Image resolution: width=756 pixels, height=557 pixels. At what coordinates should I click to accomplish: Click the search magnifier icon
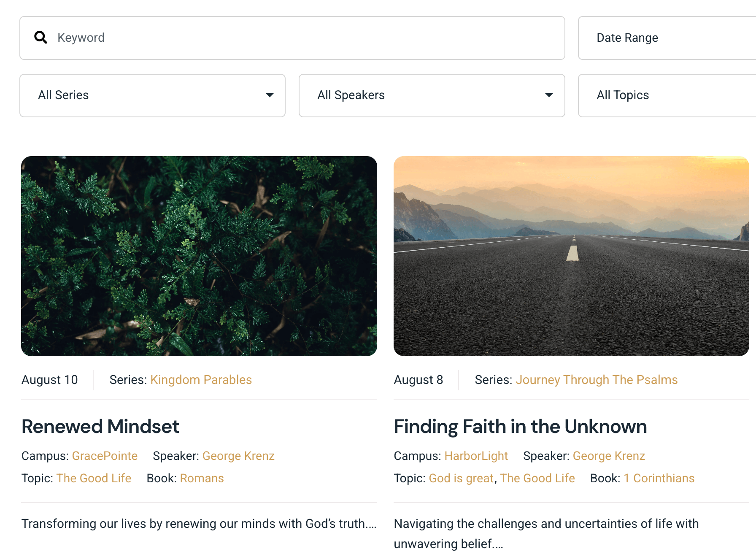click(x=40, y=38)
